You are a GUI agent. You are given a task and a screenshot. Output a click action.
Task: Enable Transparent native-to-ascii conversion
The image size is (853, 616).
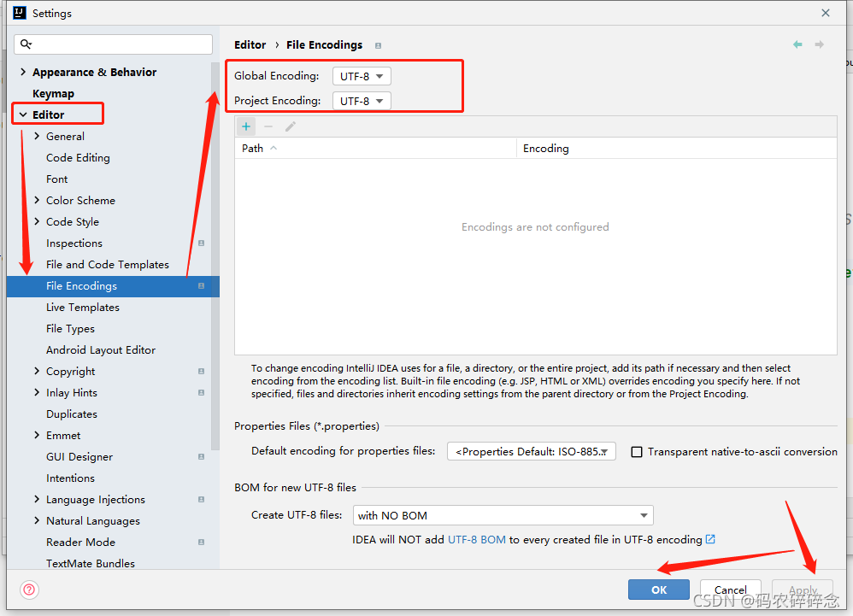point(637,452)
